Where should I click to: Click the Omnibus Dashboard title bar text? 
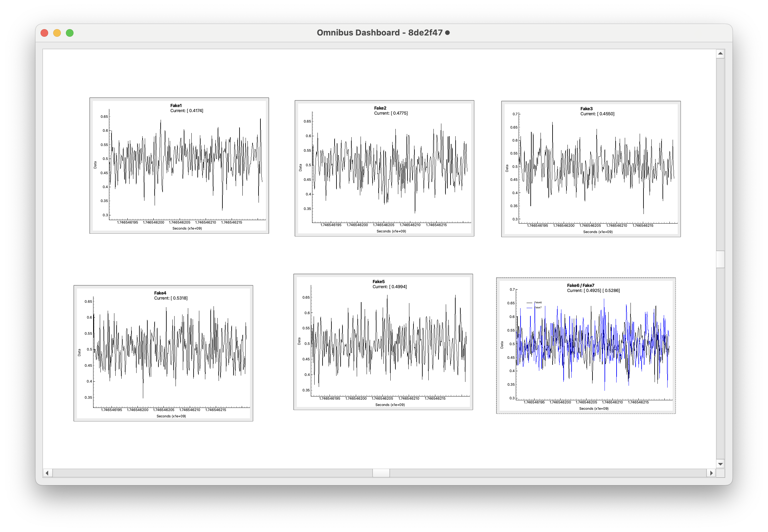point(379,32)
